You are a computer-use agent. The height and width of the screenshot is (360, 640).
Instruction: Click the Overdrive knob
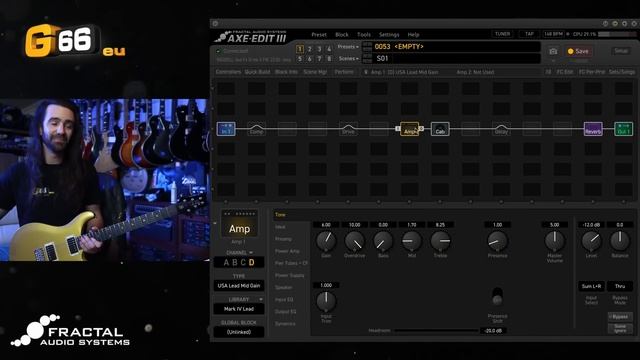pyautogui.click(x=354, y=241)
